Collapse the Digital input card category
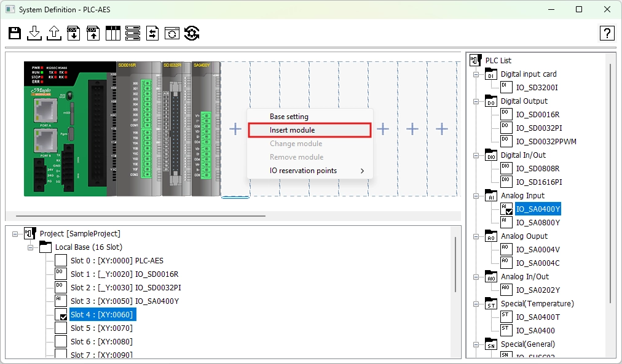Viewport: 622px width, 364px height. point(476,74)
